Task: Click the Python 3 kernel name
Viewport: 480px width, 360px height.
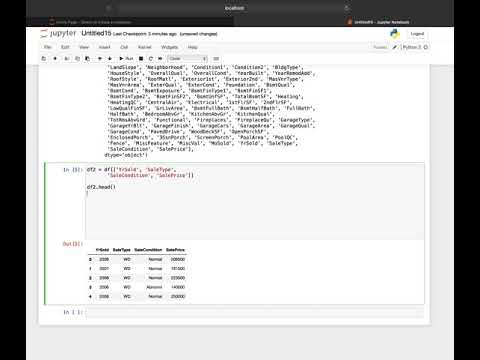Action: pyautogui.click(x=412, y=47)
